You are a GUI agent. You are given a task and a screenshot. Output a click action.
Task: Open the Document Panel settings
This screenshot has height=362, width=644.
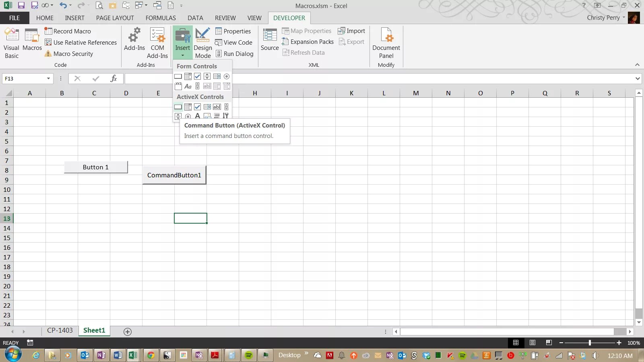386,43
